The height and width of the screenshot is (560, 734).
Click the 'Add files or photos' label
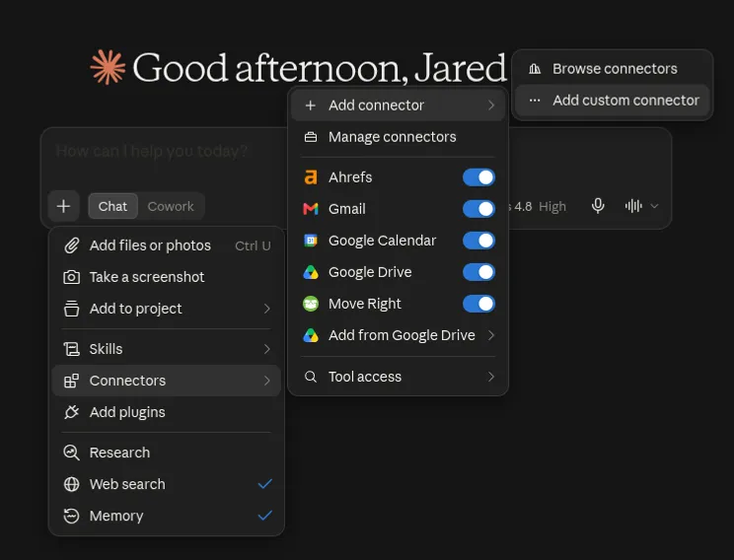pyautogui.click(x=150, y=245)
